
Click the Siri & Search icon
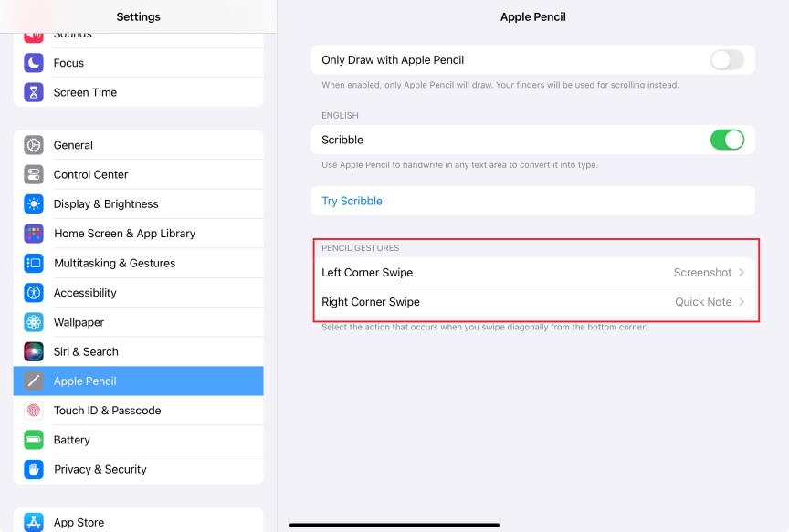pos(34,351)
